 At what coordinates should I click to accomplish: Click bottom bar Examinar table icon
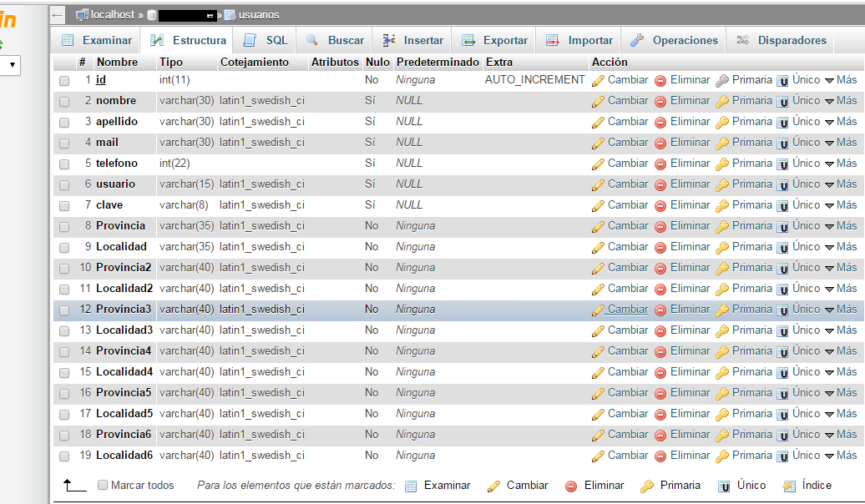(x=411, y=486)
